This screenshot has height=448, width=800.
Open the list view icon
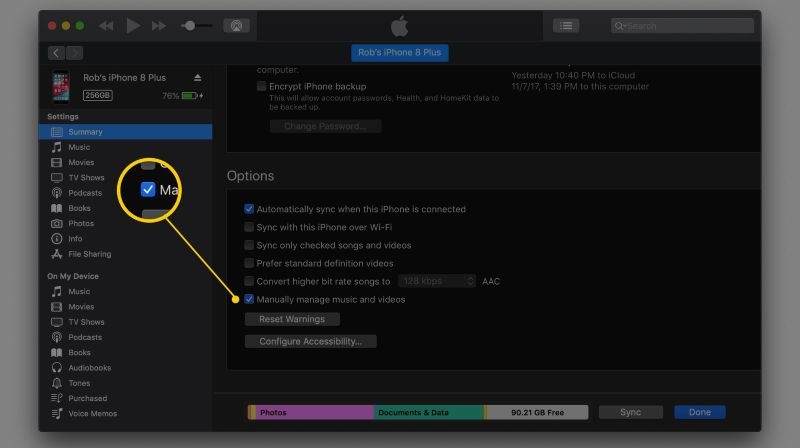coord(566,25)
